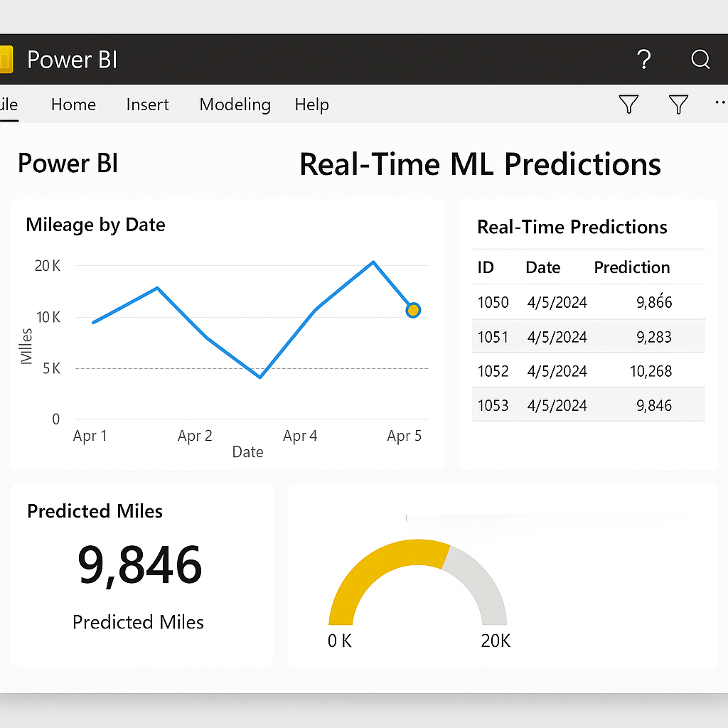Click the Help menu item
728x728 pixels.
click(x=311, y=105)
